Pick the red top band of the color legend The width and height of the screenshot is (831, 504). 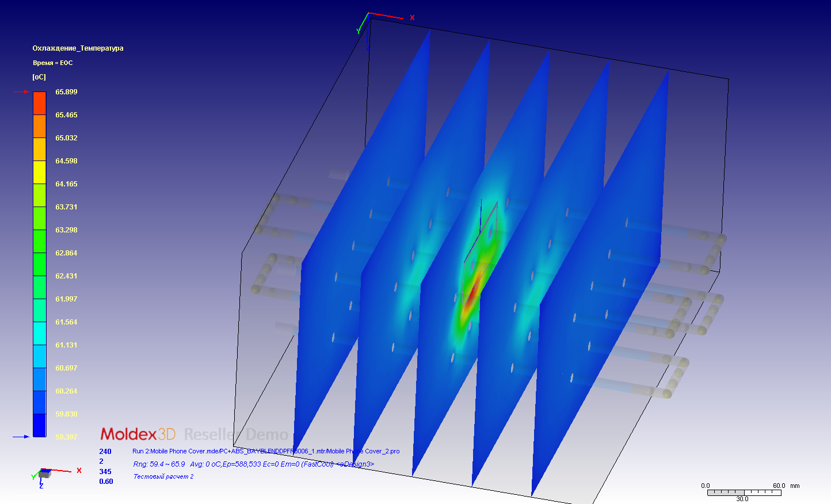pos(39,103)
